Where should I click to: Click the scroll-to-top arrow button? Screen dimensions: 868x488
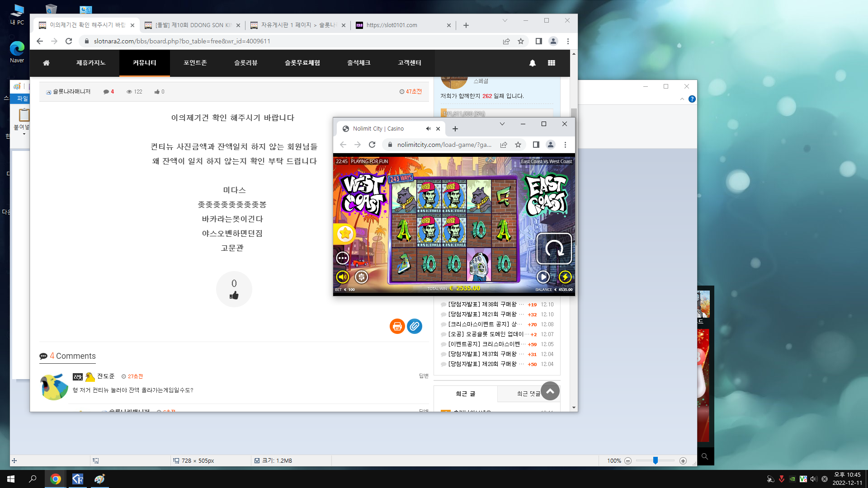[x=550, y=391]
